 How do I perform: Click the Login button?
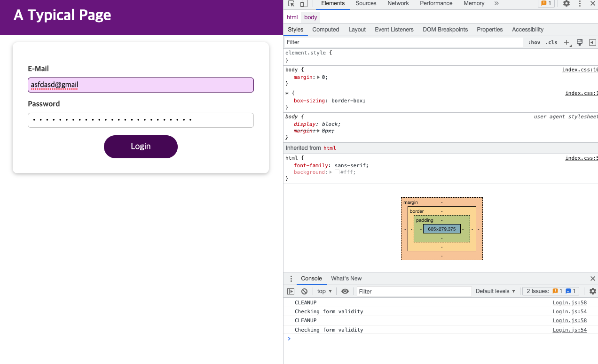[141, 147]
